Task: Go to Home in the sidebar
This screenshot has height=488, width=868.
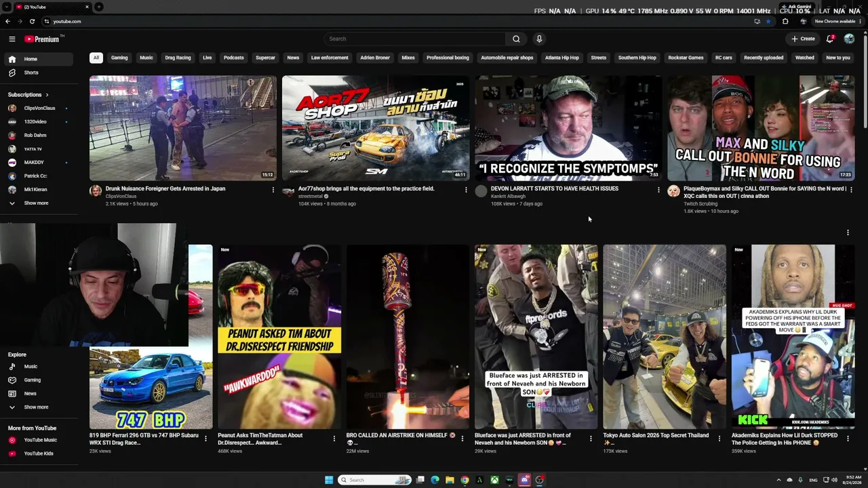Action: (x=39, y=59)
